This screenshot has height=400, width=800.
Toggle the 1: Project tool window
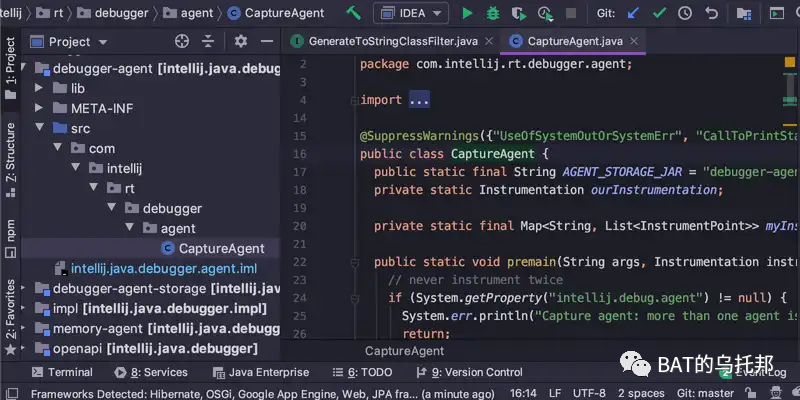(x=10, y=68)
